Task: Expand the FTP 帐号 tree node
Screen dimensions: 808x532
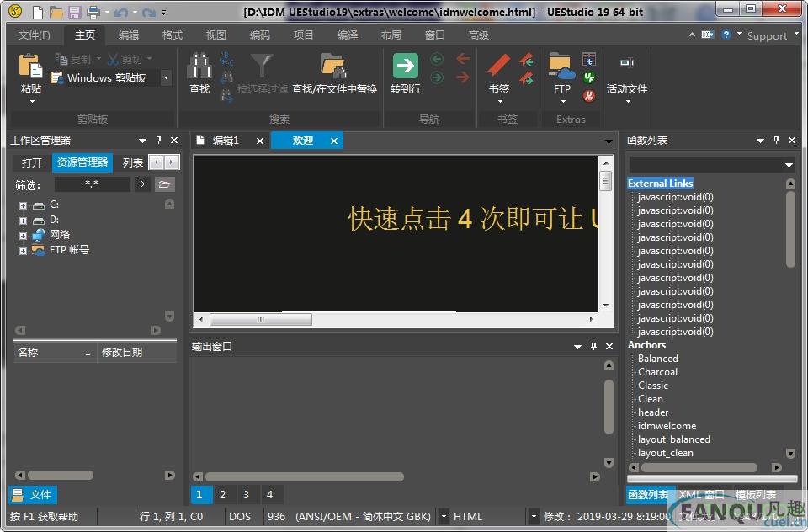Action: tap(23, 251)
